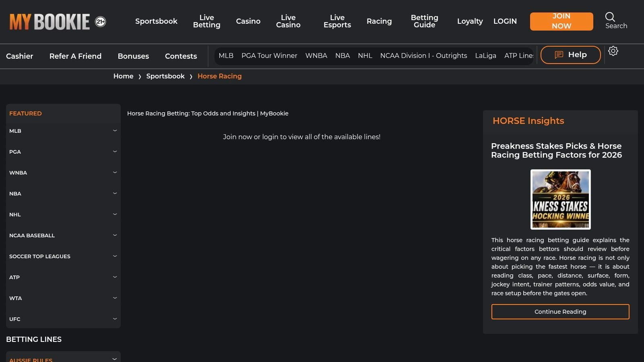Select MLB in the quick links bar
Viewport: 644px width, 362px height.
click(x=226, y=56)
